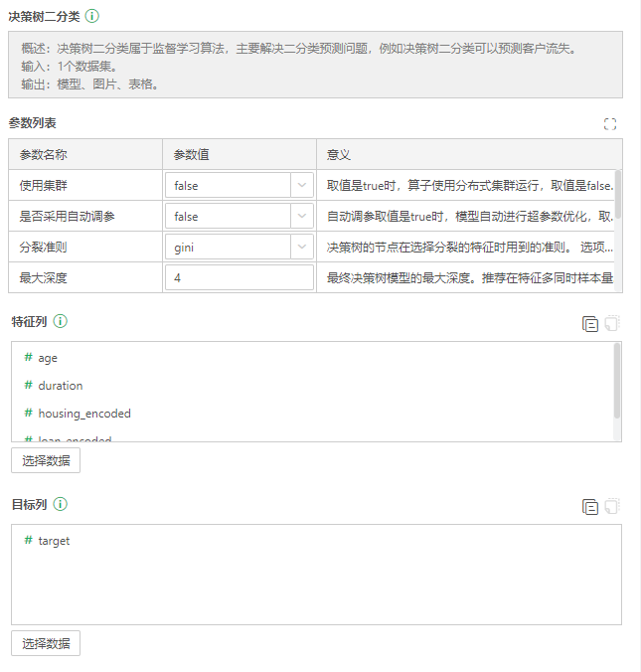Select the duration feature item
The height and width of the screenshot is (672, 641).
[x=60, y=386]
